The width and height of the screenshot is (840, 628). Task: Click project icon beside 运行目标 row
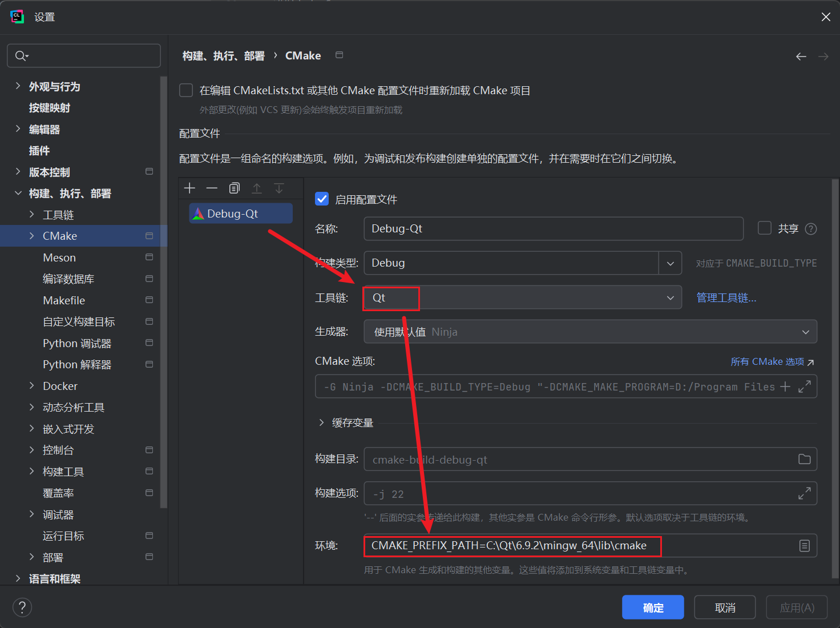pos(150,536)
